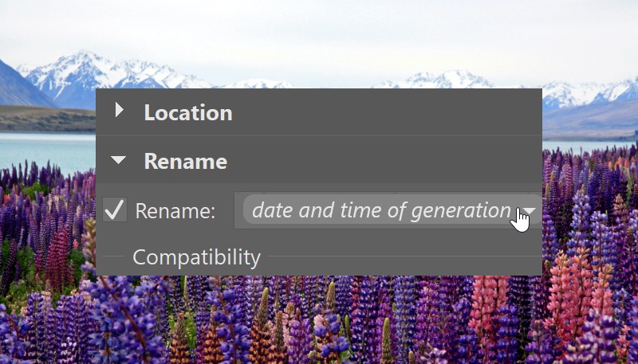Expand the Location section triangle
The height and width of the screenshot is (364, 638).
tap(119, 110)
